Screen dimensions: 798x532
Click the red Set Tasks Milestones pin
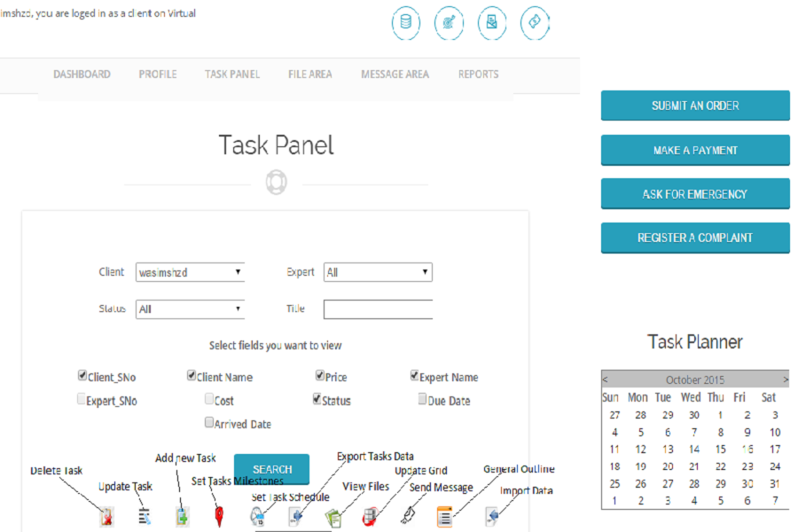(219, 517)
